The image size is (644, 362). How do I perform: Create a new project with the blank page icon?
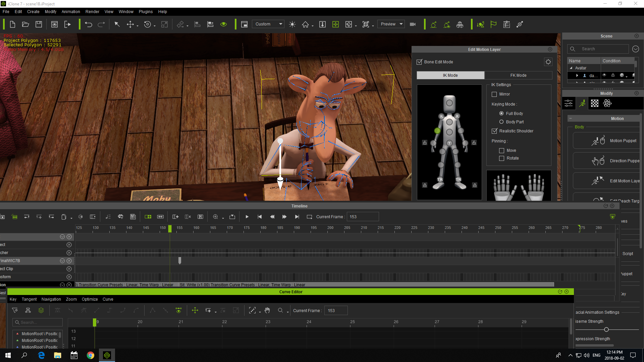click(x=12, y=24)
